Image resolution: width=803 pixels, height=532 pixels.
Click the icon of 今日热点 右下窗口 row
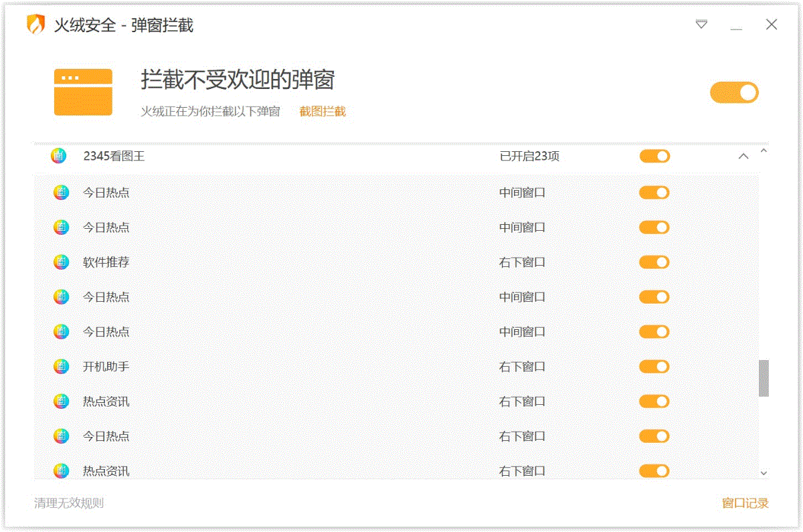pyautogui.click(x=61, y=436)
